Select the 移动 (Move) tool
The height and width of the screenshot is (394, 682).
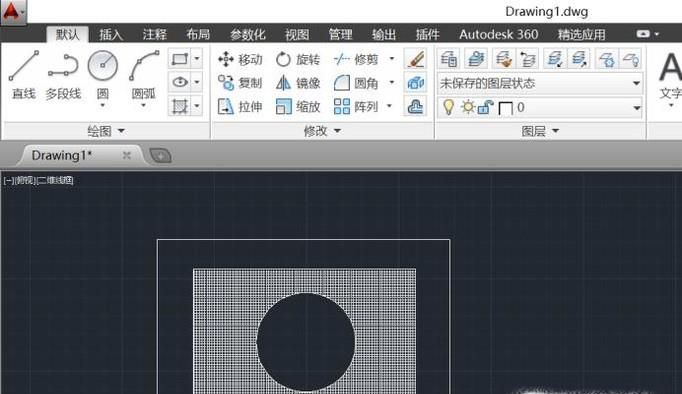240,59
